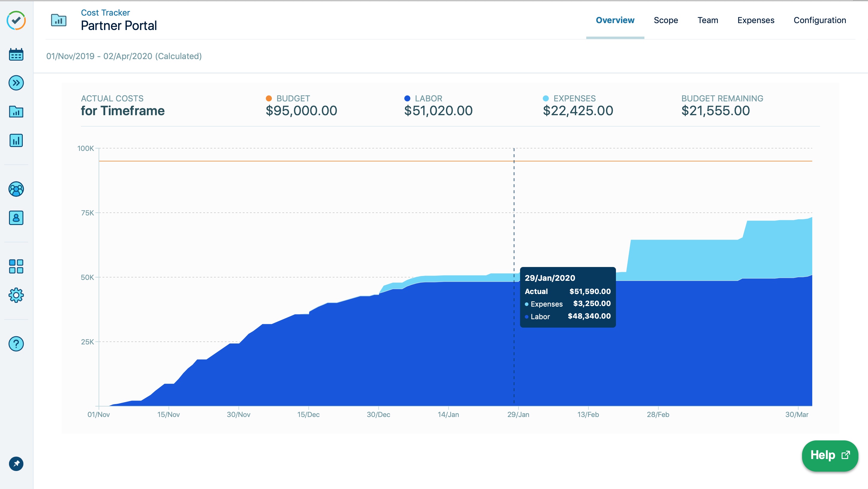Click the double-arrow tracker icon in sidebar
Image resolution: width=868 pixels, height=489 pixels.
[x=16, y=83]
